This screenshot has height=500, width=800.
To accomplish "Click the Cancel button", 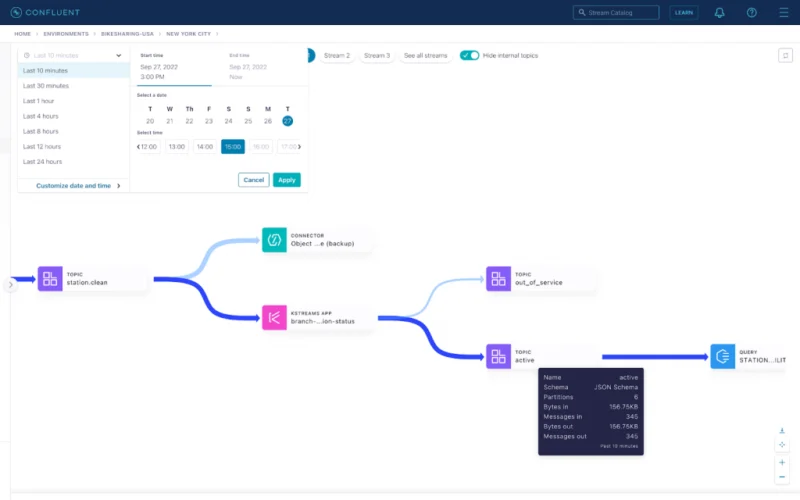I will [254, 180].
